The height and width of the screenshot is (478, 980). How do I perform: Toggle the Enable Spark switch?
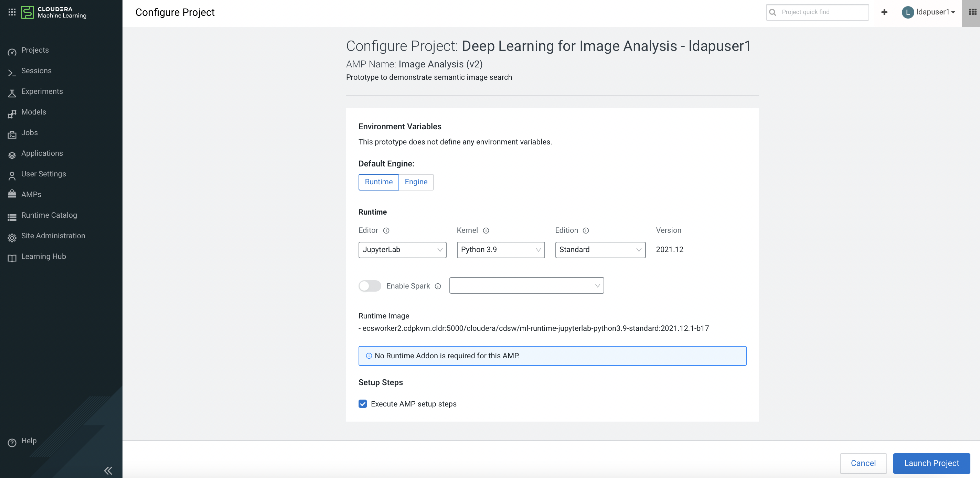tap(370, 286)
